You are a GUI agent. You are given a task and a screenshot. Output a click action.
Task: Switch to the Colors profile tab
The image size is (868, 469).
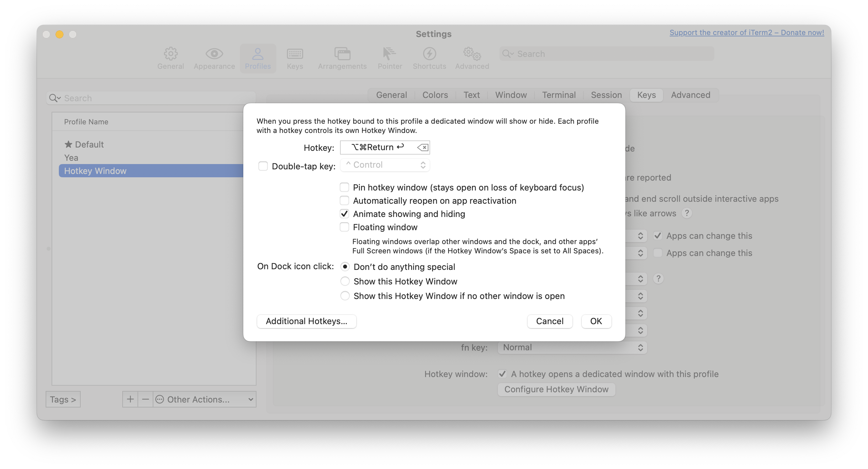pyautogui.click(x=435, y=95)
